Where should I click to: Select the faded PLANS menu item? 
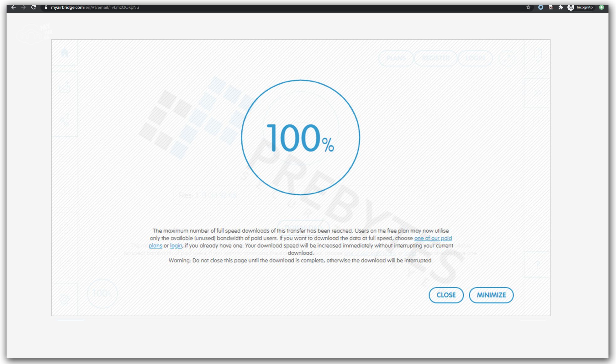(396, 58)
